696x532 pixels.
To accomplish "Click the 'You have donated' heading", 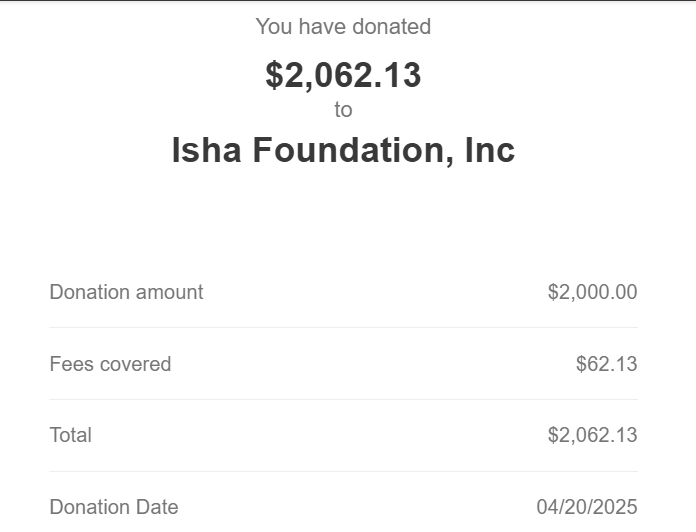I will click(x=343, y=27).
